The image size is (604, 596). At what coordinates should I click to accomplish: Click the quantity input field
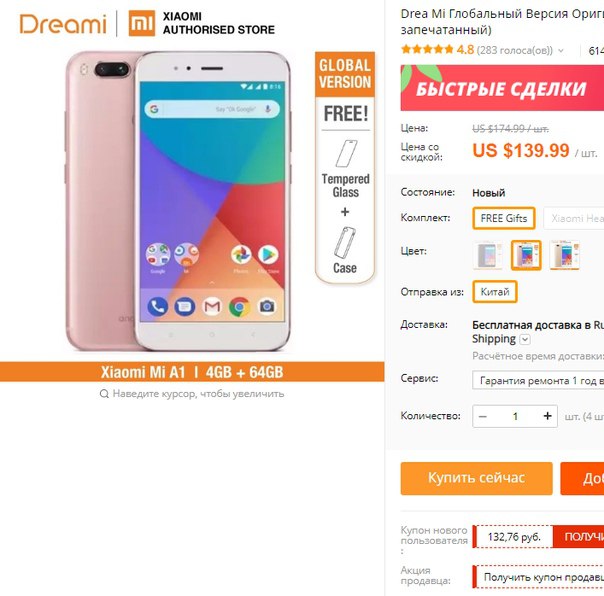point(515,416)
